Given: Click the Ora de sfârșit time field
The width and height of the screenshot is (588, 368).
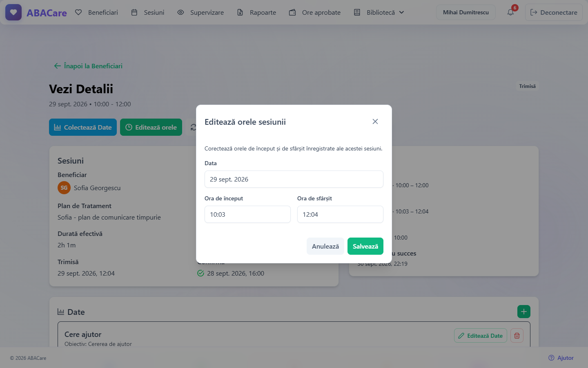Looking at the screenshot, I should click(x=340, y=214).
